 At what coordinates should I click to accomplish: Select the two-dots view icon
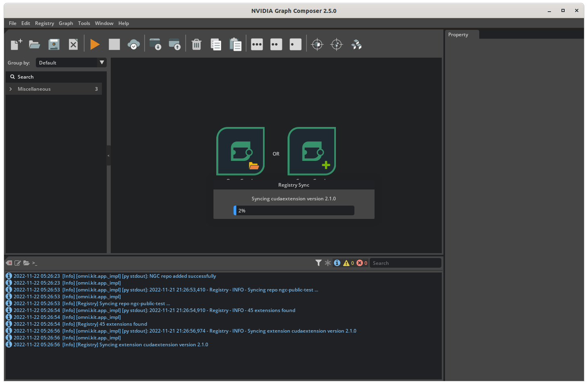pos(276,44)
